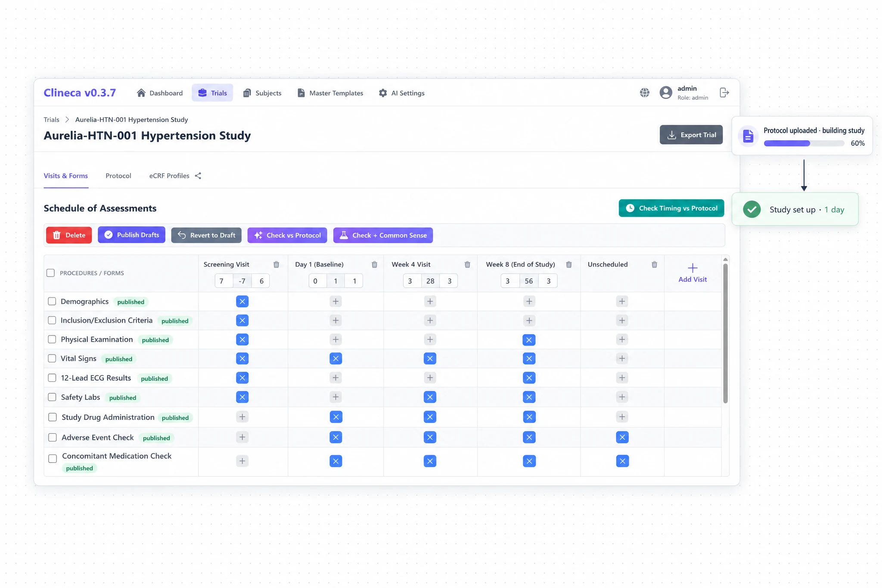Click the schedule table vertical scrollbar
This screenshot has width=882, height=588.
[725, 334]
